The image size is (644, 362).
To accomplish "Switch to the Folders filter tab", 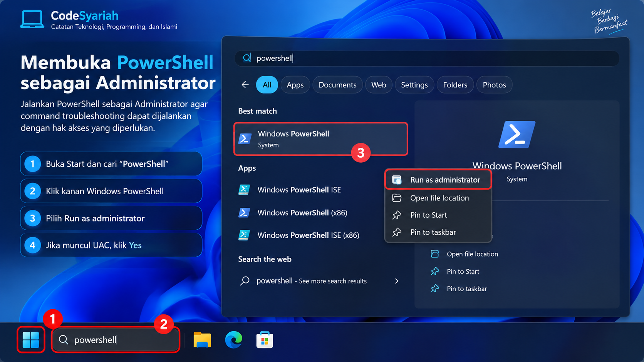I will click(x=455, y=85).
